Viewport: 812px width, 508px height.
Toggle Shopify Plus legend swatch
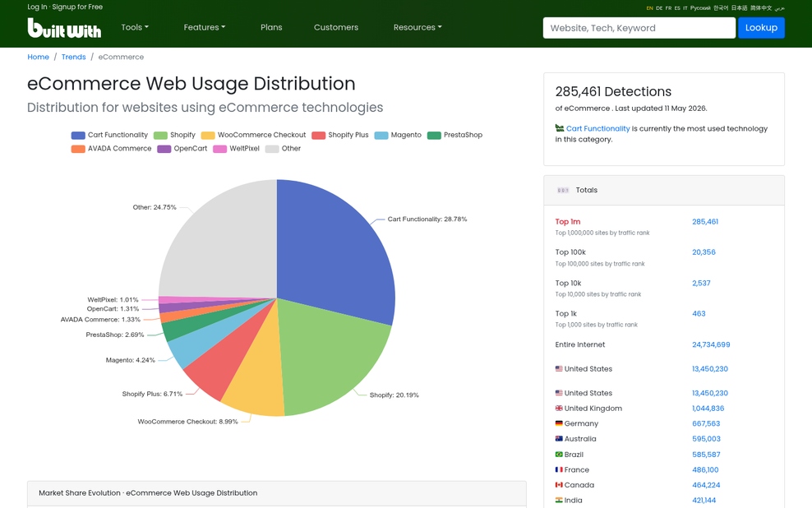(x=319, y=135)
